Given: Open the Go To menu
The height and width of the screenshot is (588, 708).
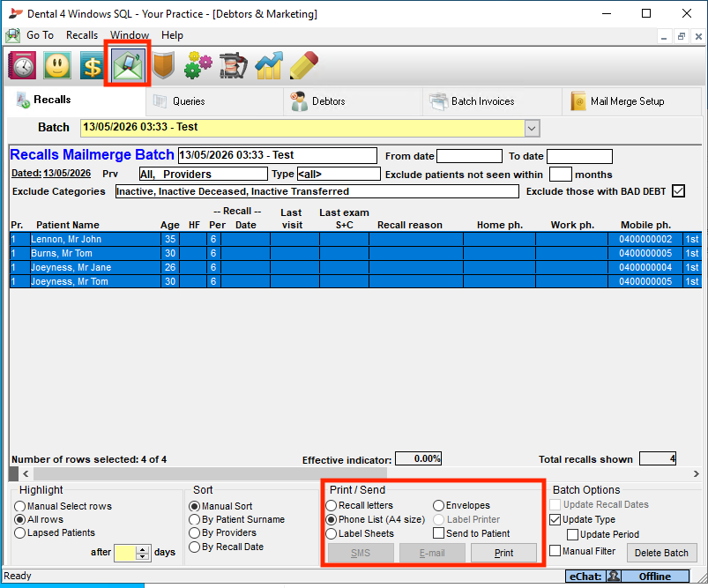Looking at the screenshot, I should coord(40,35).
